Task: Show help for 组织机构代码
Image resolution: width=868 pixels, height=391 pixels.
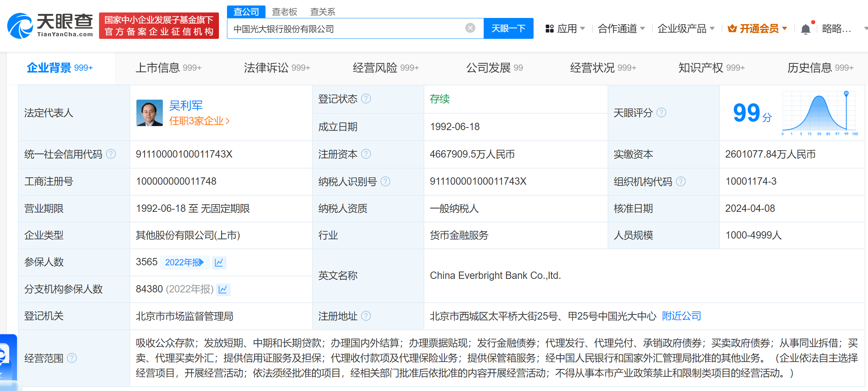Action: pos(681,181)
